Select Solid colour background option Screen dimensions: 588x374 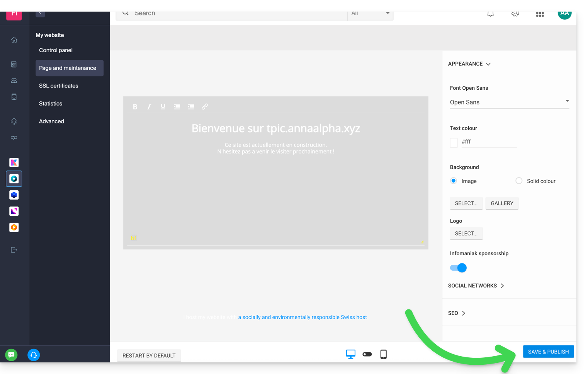519,181
